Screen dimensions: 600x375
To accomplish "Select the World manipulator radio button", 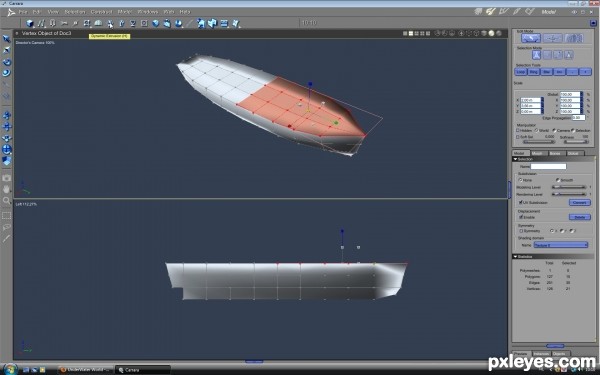I will pos(536,130).
